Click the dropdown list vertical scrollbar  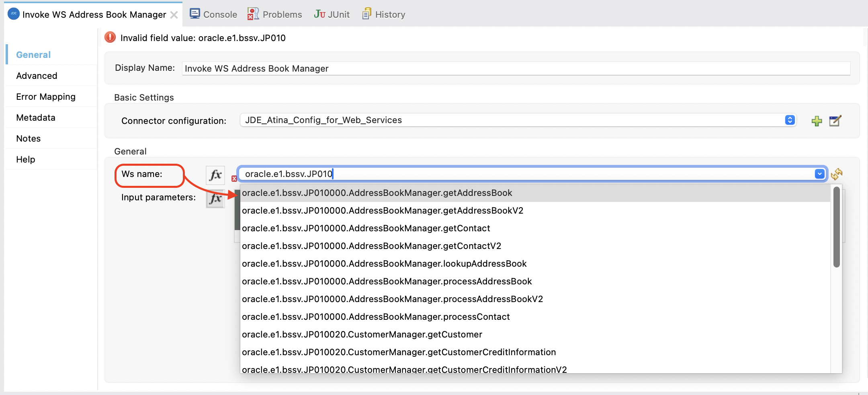point(837,227)
